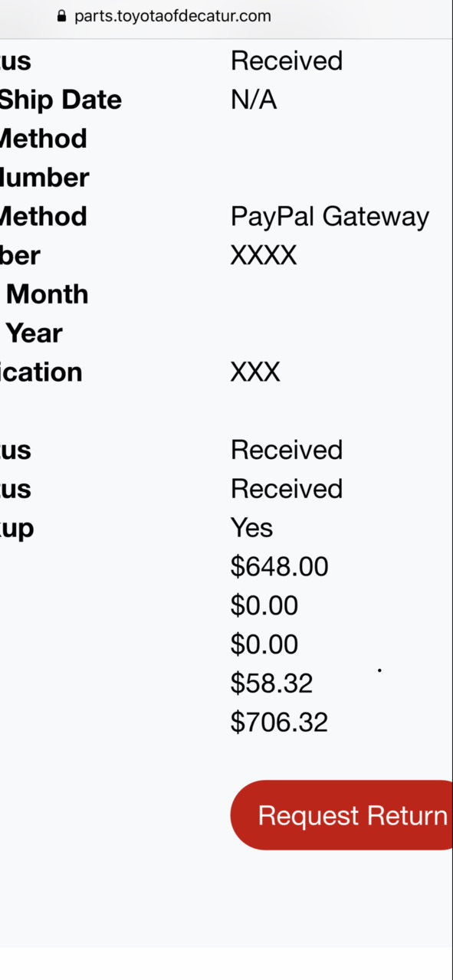Tap the Ship Date label
This screenshot has width=453, height=980.
(61, 100)
